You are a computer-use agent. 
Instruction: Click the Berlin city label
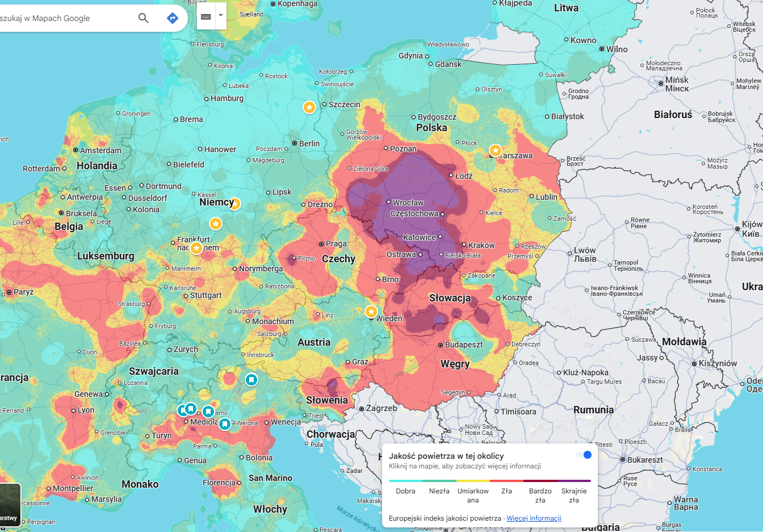[309, 144]
